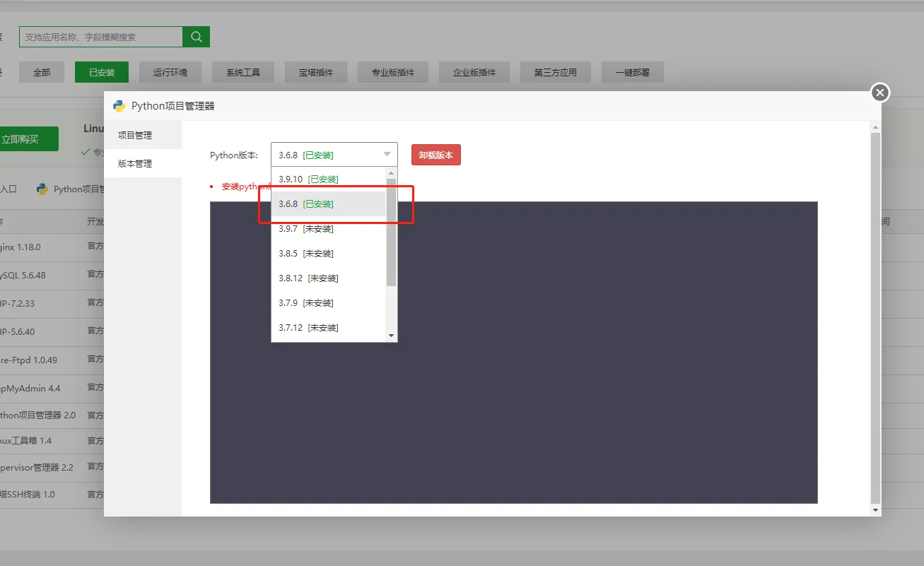Switch to the 已安装 category tab
The image size is (924, 566).
point(102,72)
